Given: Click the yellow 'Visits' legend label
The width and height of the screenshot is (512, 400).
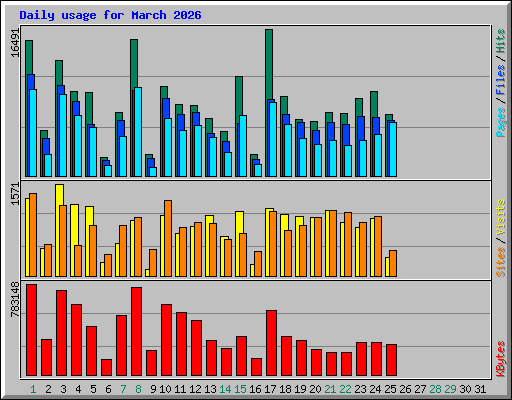Looking at the screenshot, I should tap(501, 218).
